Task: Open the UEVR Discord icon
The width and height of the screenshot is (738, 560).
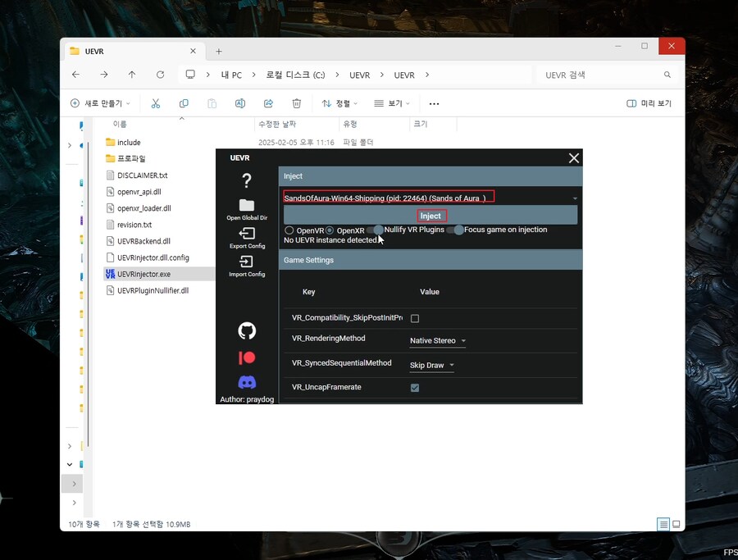Action: click(x=246, y=382)
